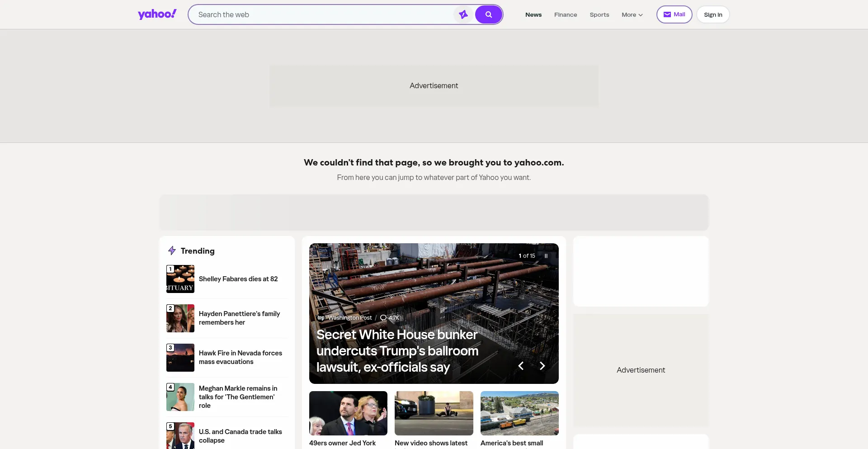Open the News section
This screenshot has height=449, width=868.
coord(533,14)
